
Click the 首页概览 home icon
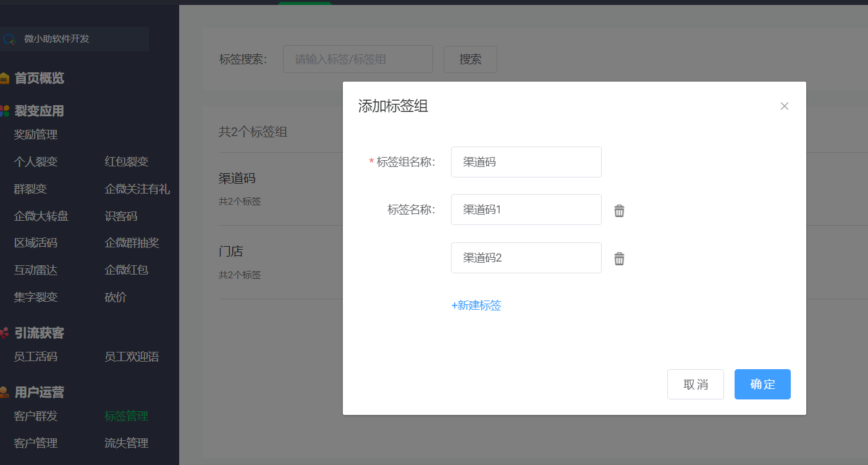pos(4,79)
